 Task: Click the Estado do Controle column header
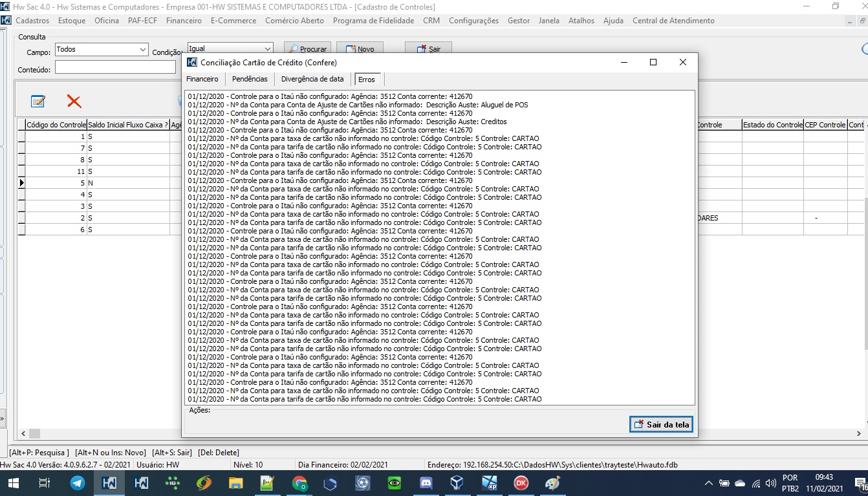pyautogui.click(x=772, y=125)
